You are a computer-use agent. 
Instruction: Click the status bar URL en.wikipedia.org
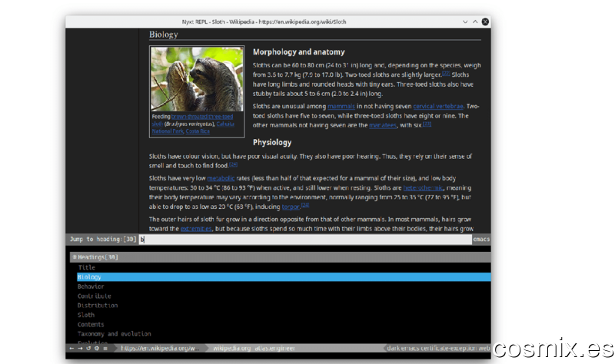[160, 348]
